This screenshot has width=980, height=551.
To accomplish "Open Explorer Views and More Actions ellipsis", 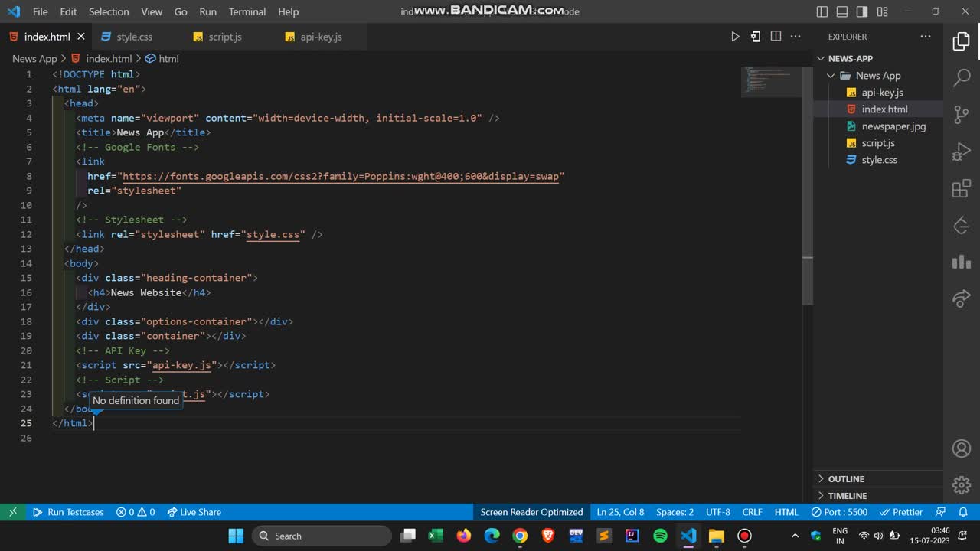I will pos(926,36).
